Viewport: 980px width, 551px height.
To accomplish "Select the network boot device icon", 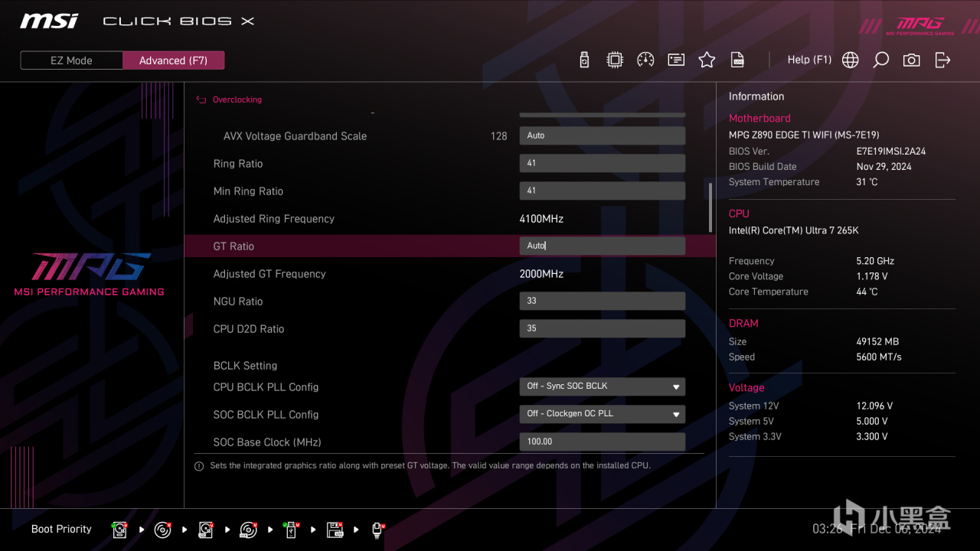I will coord(377,530).
